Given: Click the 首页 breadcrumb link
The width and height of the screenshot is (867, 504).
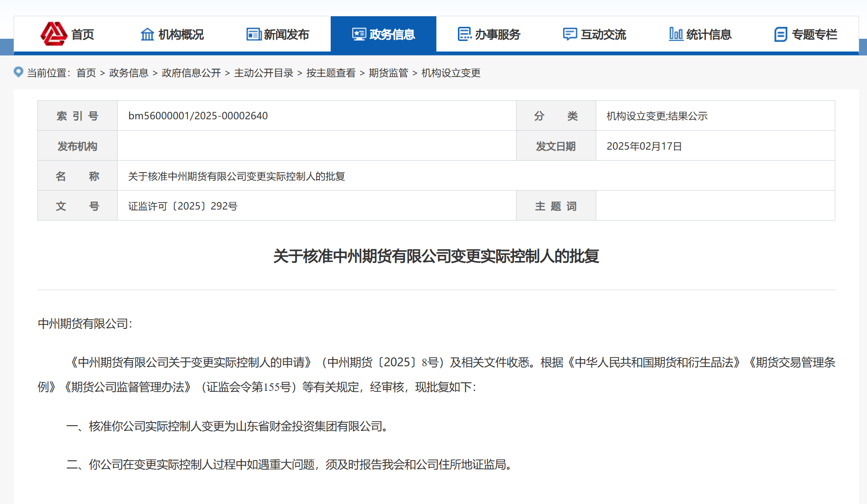Looking at the screenshot, I should click(86, 73).
